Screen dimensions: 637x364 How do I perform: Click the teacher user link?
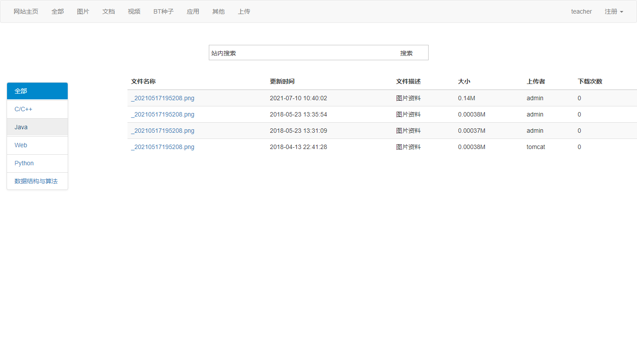pyautogui.click(x=581, y=11)
